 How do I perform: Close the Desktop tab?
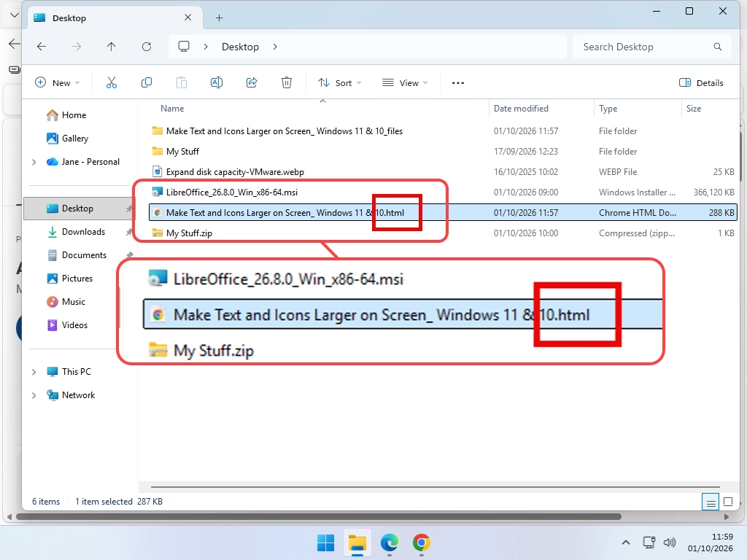click(x=187, y=17)
